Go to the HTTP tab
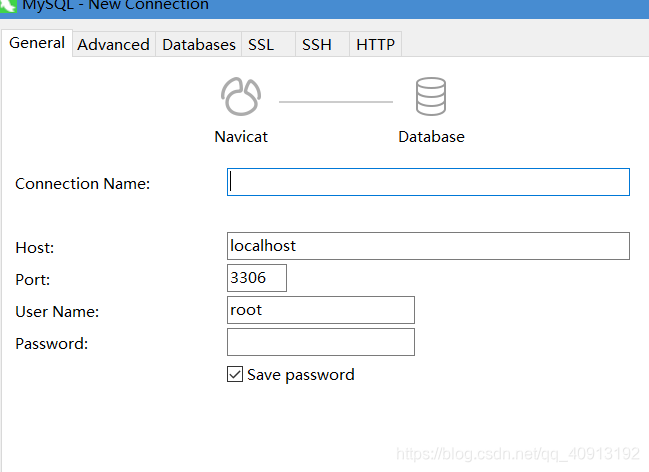The width and height of the screenshot is (649, 472). point(375,44)
